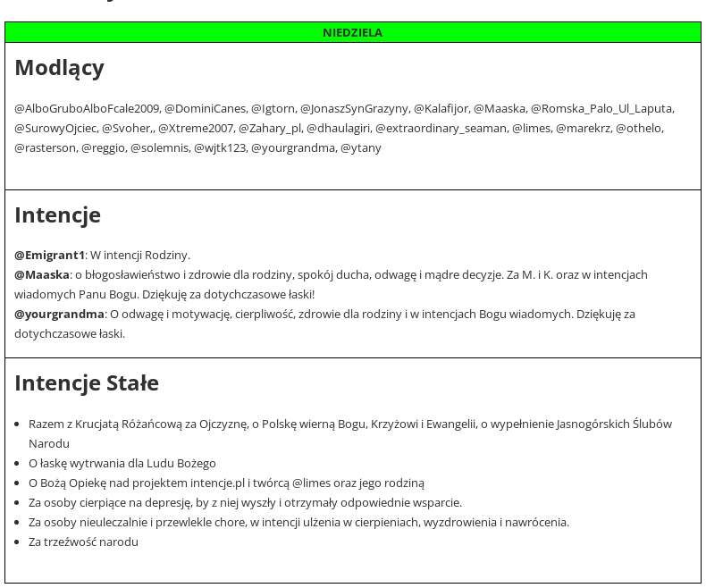Click the bold @Emigrant1 author name
Image resolution: width=706 pixels, height=588 pixels.
(49, 256)
